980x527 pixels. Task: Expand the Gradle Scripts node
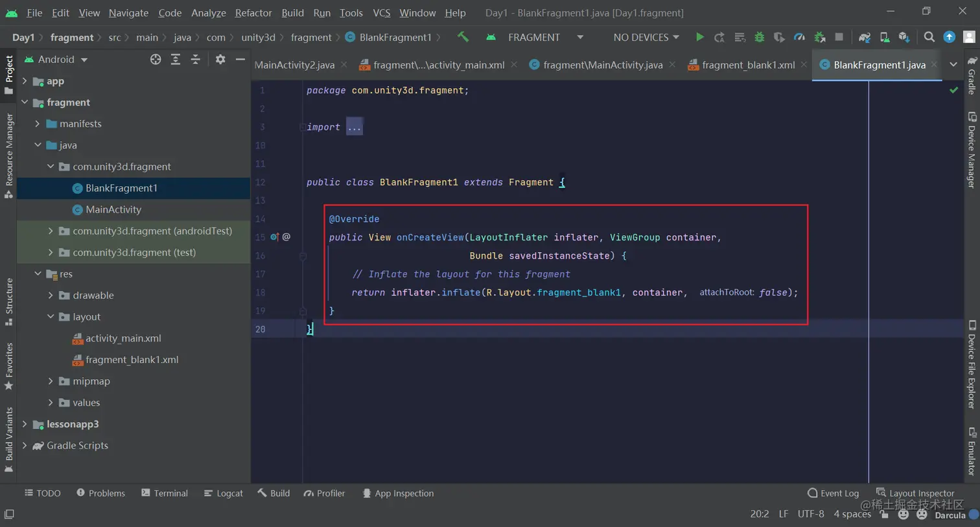pyautogui.click(x=25, y=445)
